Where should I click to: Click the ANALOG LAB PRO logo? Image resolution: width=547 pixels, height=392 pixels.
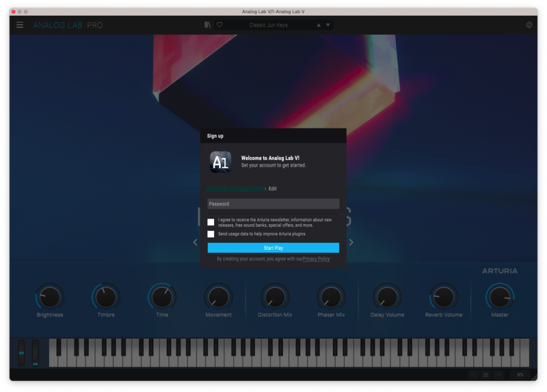coord(68,25)
